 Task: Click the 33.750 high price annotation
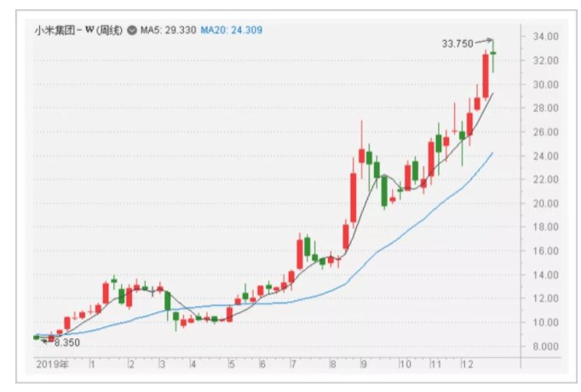pyautogui.click(x=458, y=43)
